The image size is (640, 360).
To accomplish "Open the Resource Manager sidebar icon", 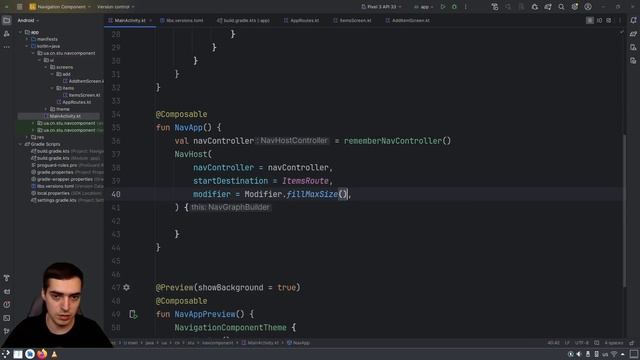I will (x=7, y=34).
